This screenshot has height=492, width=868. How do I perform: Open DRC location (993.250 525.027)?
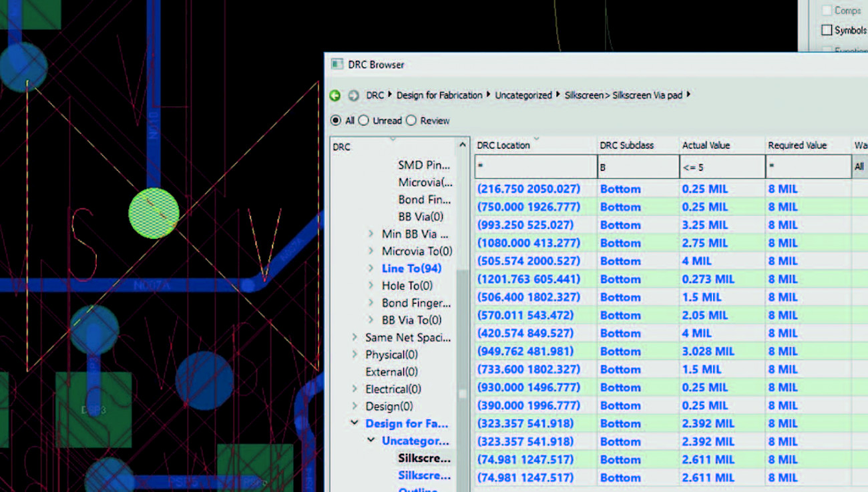(x=525, y=225)
